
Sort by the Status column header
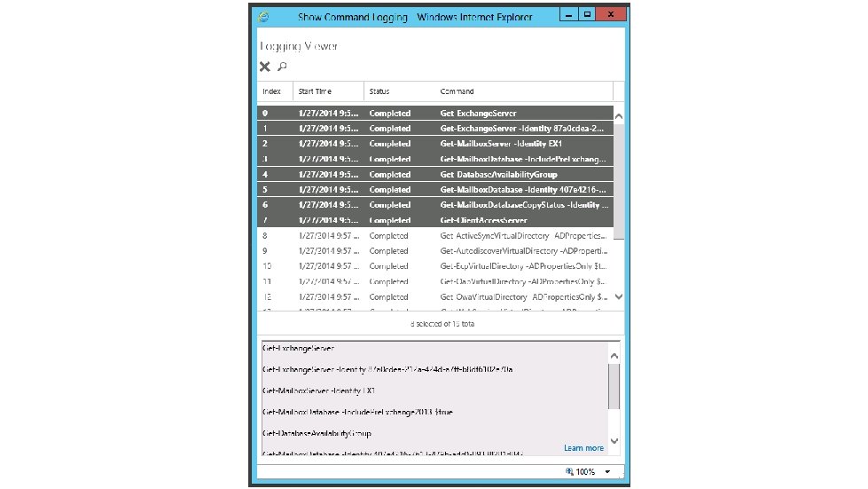point(379,91)
